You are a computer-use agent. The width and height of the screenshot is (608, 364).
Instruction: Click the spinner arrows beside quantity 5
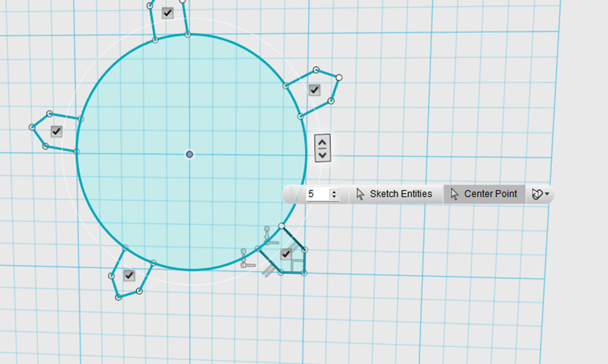(333, 194)
